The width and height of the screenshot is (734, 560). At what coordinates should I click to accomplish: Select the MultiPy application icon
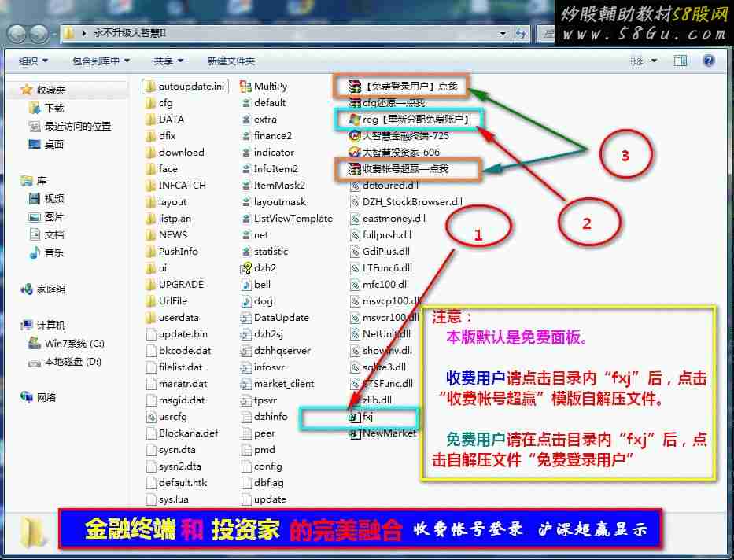pos(245,86)
